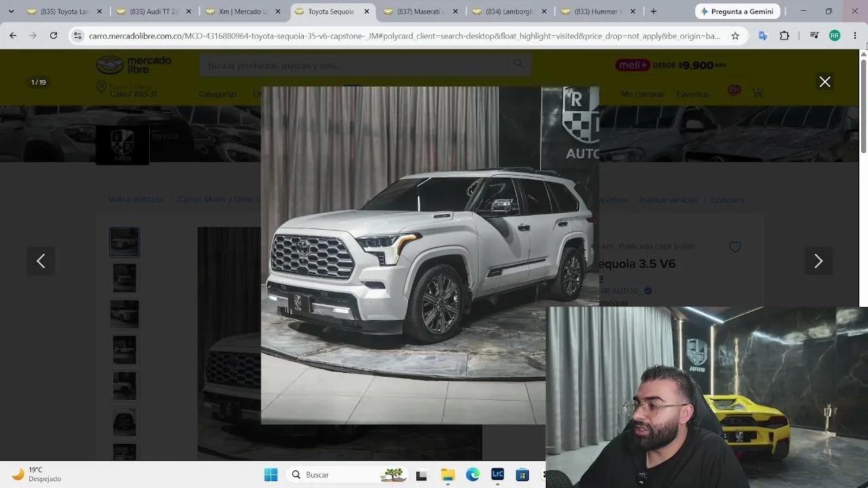This screenshot has width=868, height=488.
Task: Open the Mis compras link
Action: tap(642, 94)
